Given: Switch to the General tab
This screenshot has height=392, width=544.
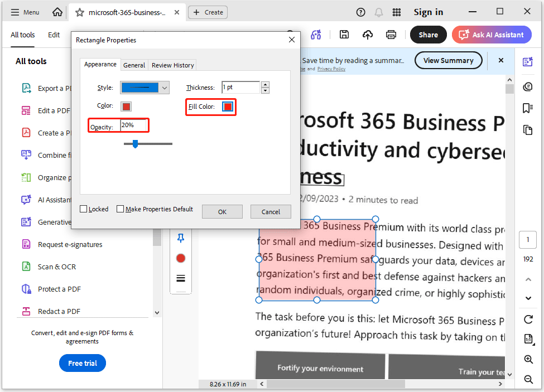Looking at the screenshot, I should tap(134, 65).
